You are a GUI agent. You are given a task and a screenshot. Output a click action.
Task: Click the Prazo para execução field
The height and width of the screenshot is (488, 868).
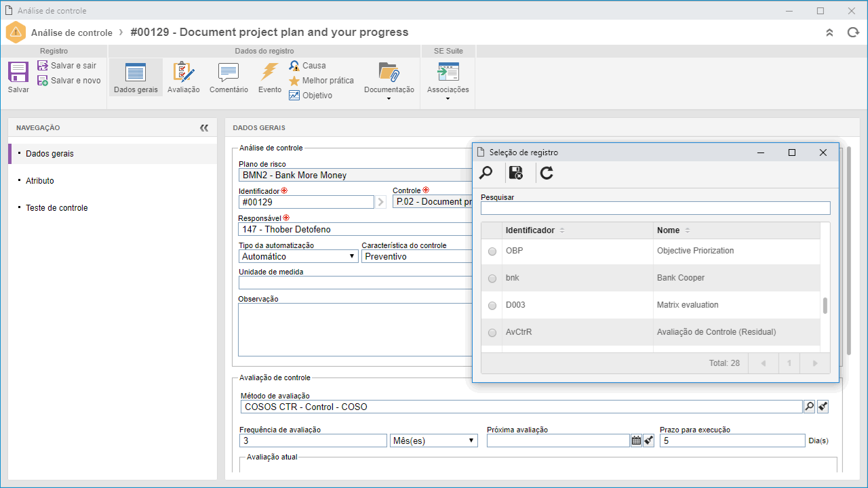(x=733, y=441)
